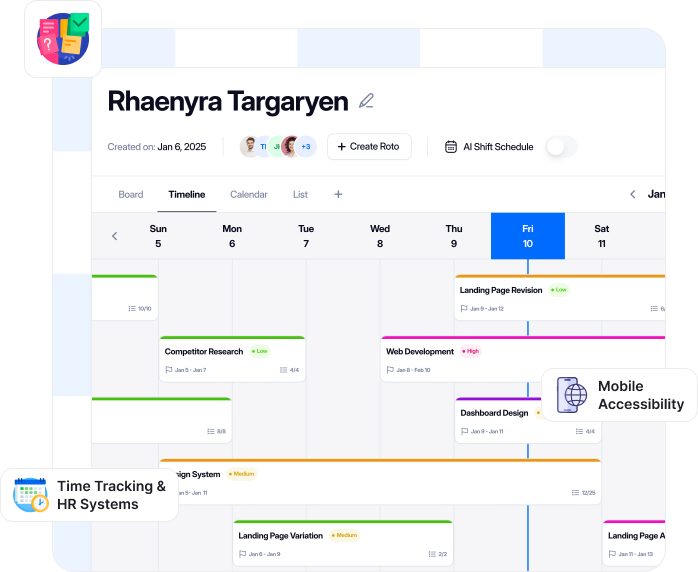The width and height of the screenshot is (698, 572).
Task: Click the Time Tracking calendar clock icon
Action: pos(31,495)
